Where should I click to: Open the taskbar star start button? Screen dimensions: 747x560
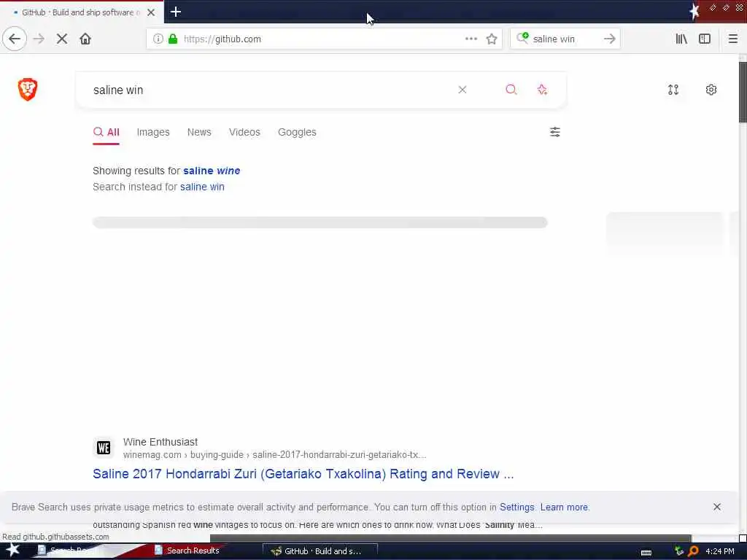pyautogui.click(x=13, y=551)
